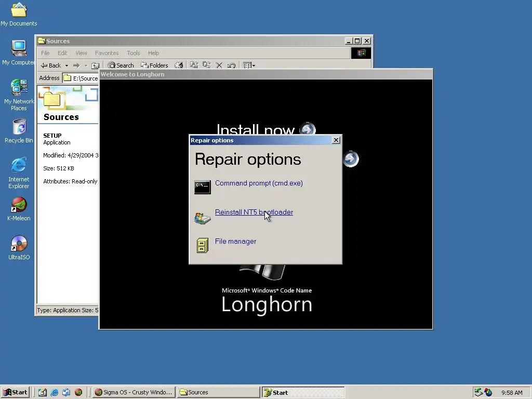Click 'Size: 512 KB' text in Sources
Screen dimensions: 532x399
(x=58, y=168)
